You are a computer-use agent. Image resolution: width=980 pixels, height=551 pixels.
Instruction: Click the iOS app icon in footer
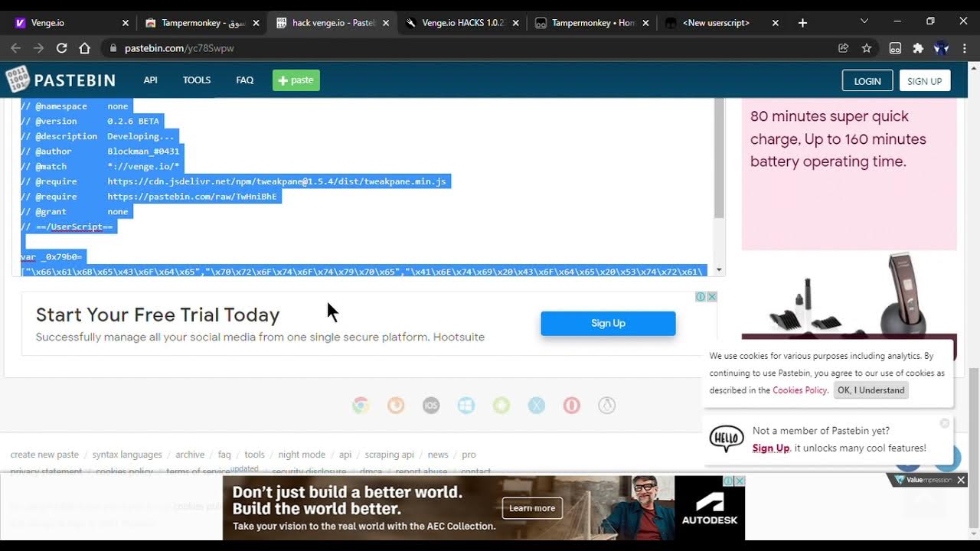tap(431, 406)
